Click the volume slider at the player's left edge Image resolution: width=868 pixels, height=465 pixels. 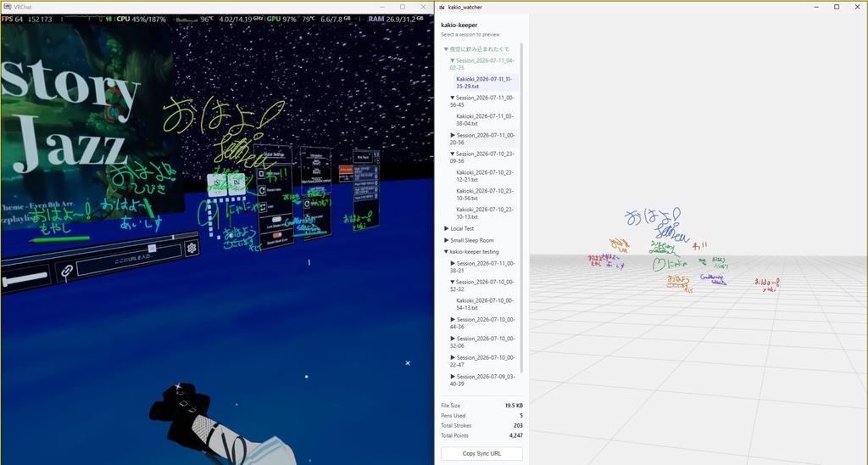coord(25,279)
